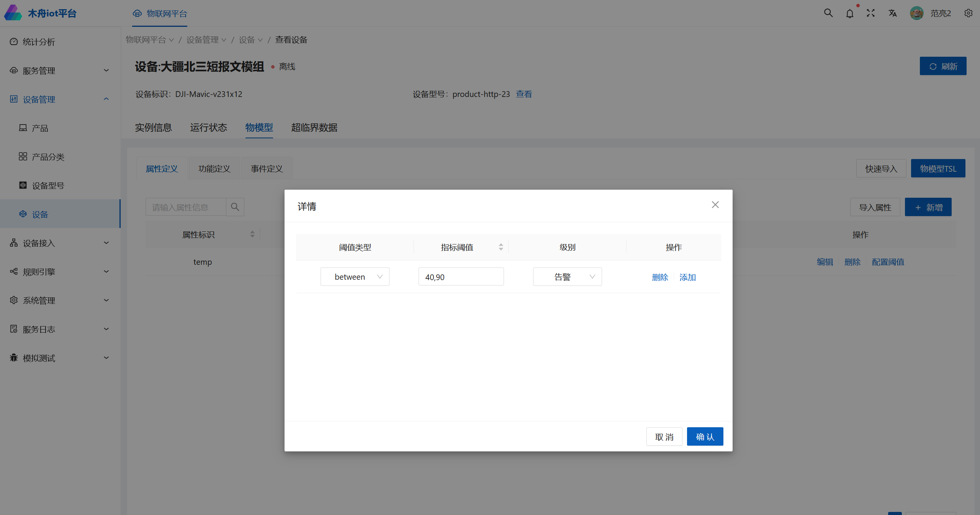Screen dimensions: 980x515
Task: Expand the 服务管理 sidebar menu
Action: [60, 71]
